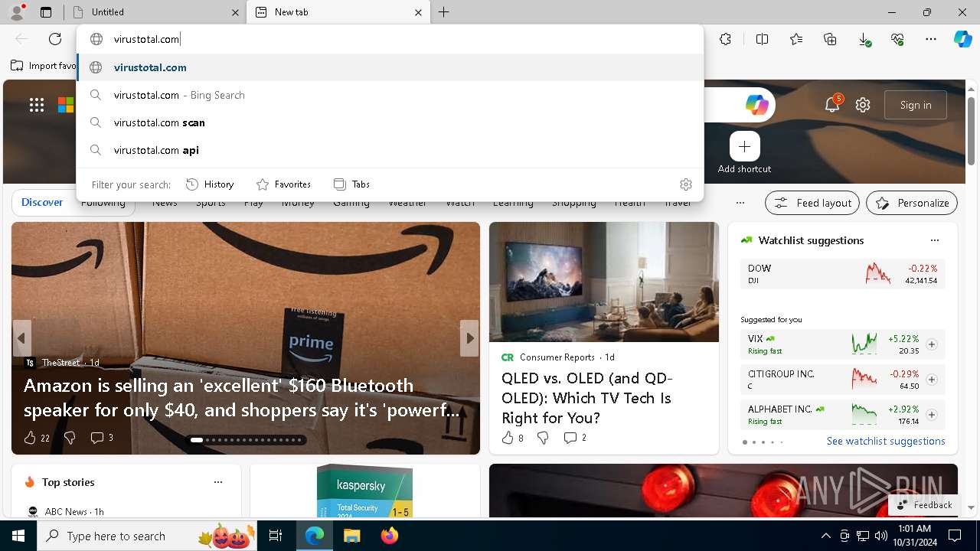Screen dimensions: 980x551
Task: Open comments on QLED vs. OLED article
Action: point(575,438)
